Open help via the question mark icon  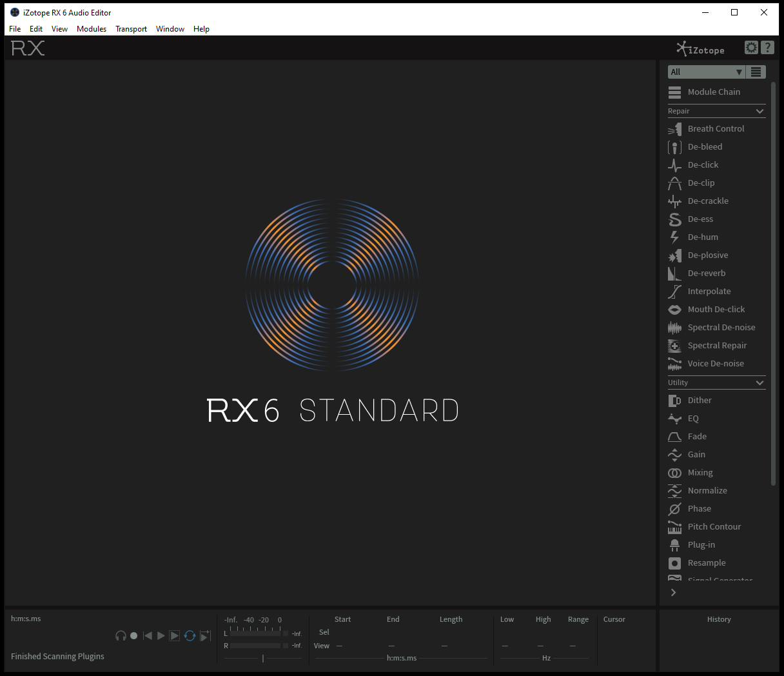pyautogui.click(x=767, y=48)
